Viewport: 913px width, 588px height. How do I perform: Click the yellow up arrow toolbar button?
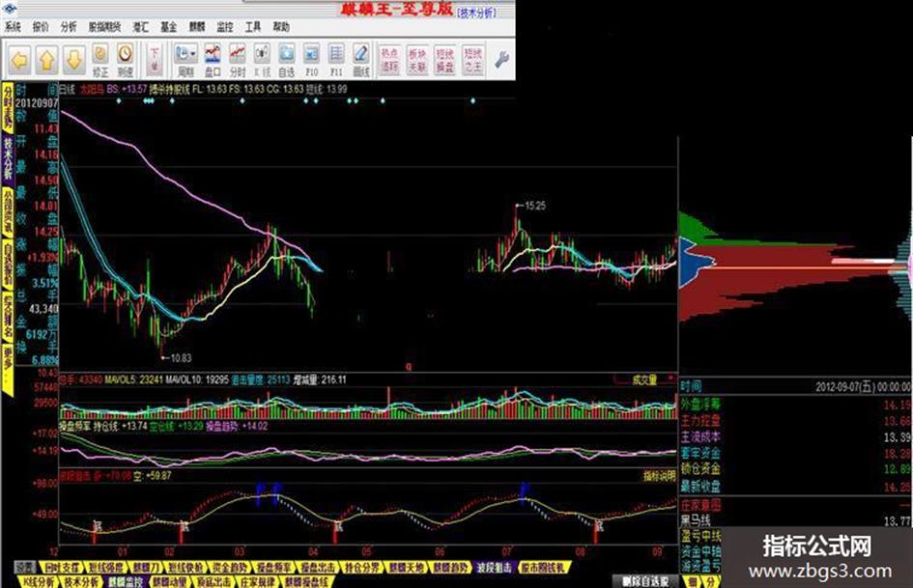[x=47, y=60]
